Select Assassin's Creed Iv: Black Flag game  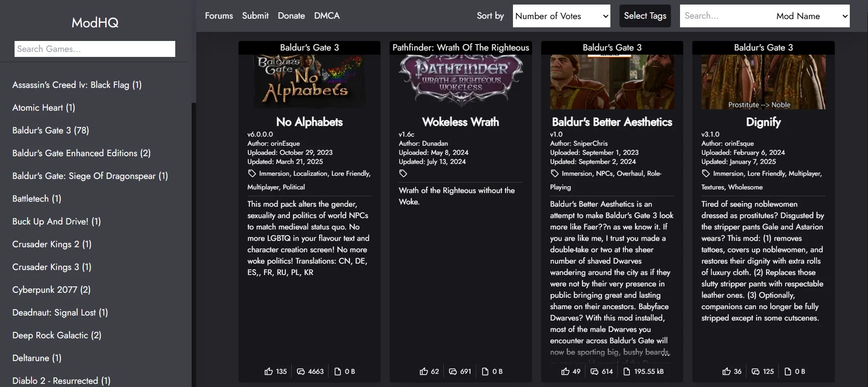click(x=77, y=85)
